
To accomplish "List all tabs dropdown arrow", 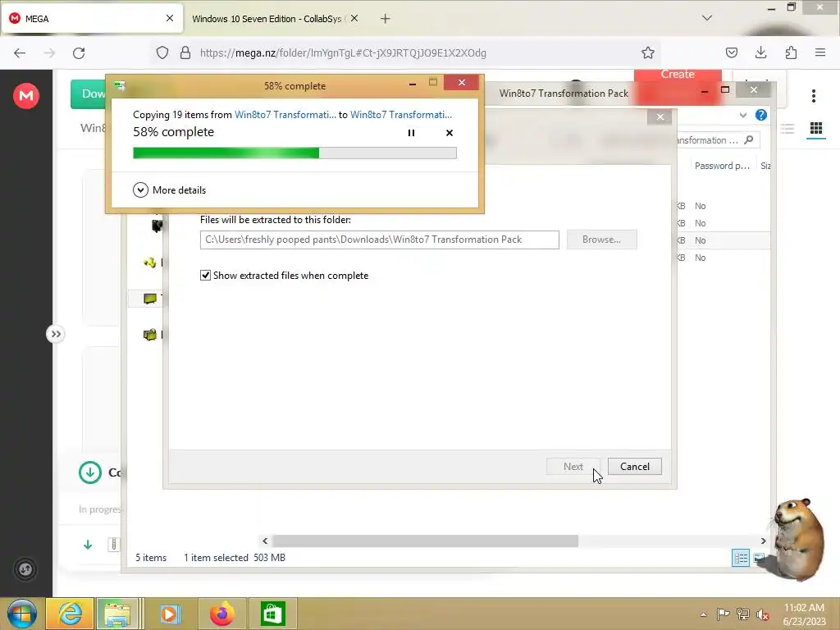I will pos(707,18).
